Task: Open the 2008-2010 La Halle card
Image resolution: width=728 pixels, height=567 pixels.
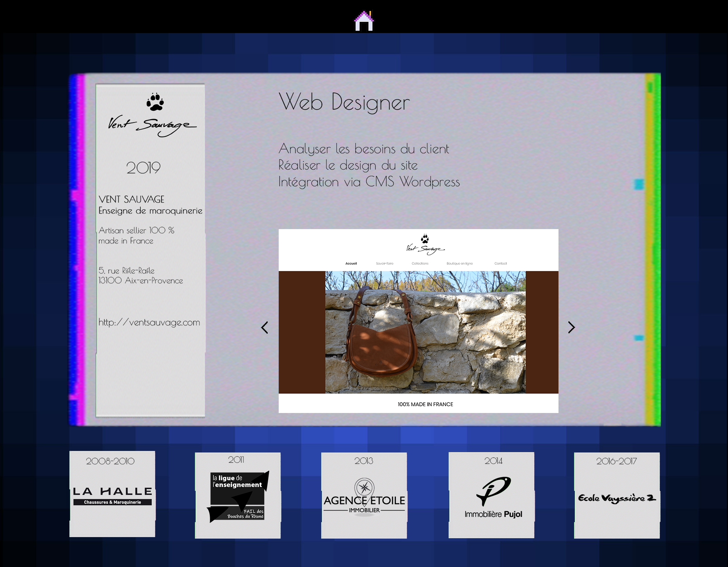Action: pyautogui.click(x=112, y=494)
